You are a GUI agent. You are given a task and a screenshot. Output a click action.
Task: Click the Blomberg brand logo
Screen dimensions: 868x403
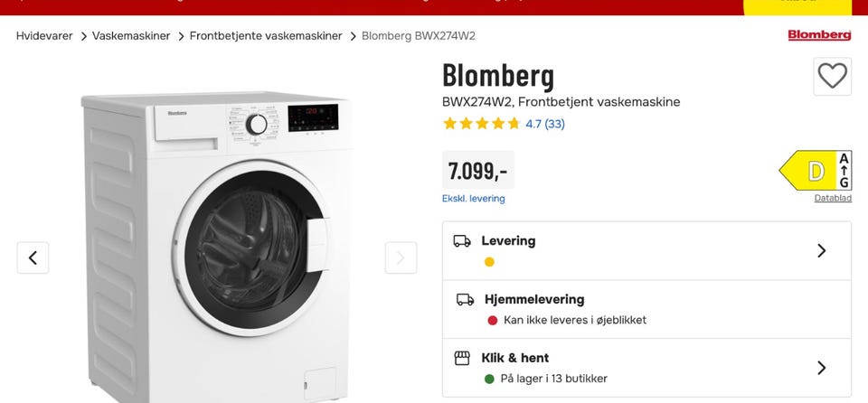pos(819,35)
